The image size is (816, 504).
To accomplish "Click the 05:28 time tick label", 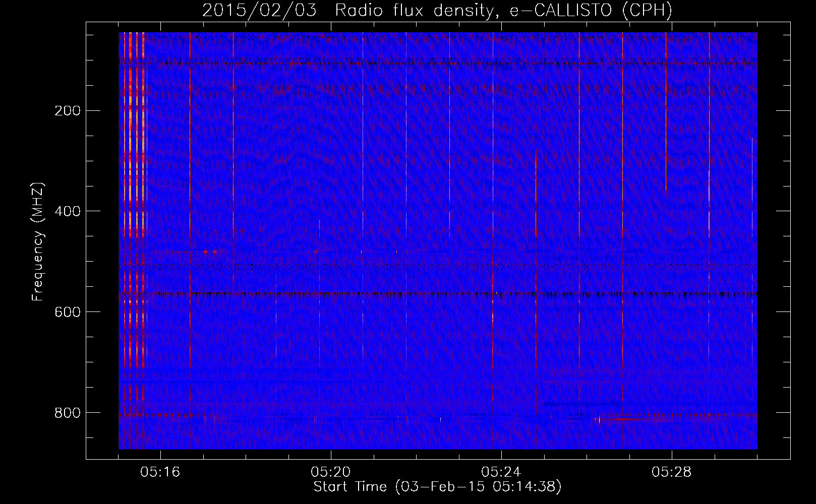I will pyautogui.click(x=671, y=472).
